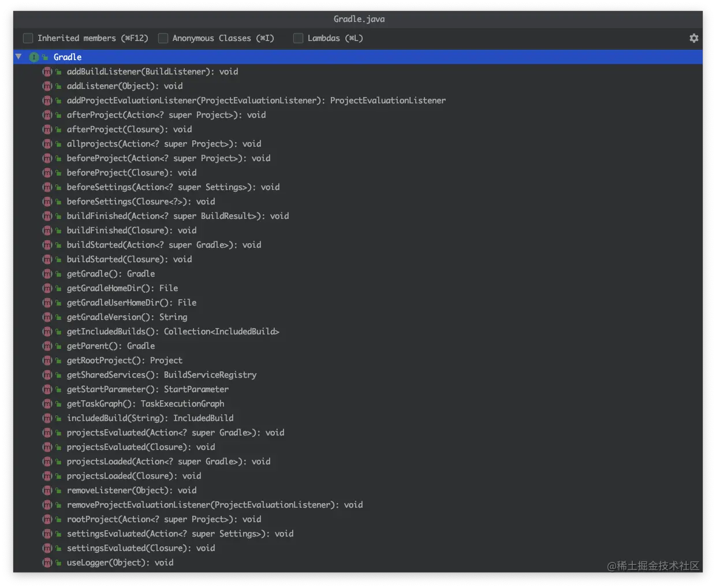The height and width of the screenshot is (588, 716).
Task: Check the Lambdas checkbox
Action: click(x=298, y=38)
